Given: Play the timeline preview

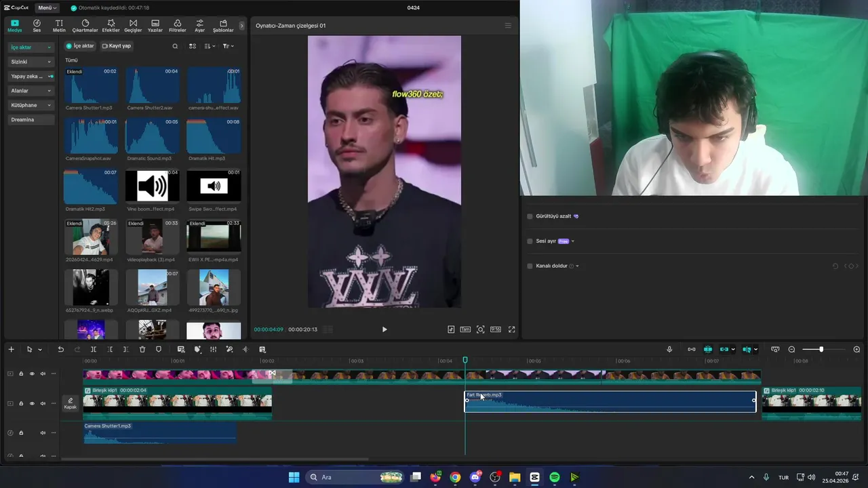Looking at the screenshot, I should click(384, 329).
